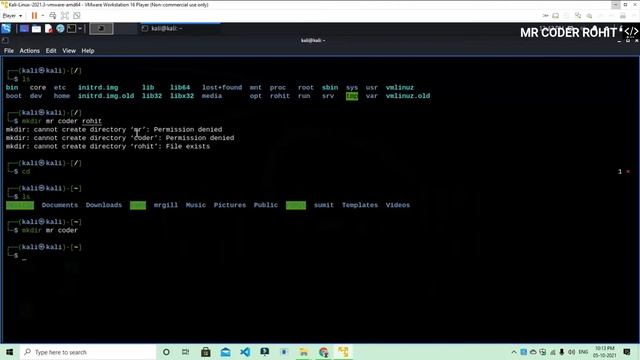Pause the virtual machine with the orange pause icon
This screenshot has height=360, width=640.
[x=34, y=16]
